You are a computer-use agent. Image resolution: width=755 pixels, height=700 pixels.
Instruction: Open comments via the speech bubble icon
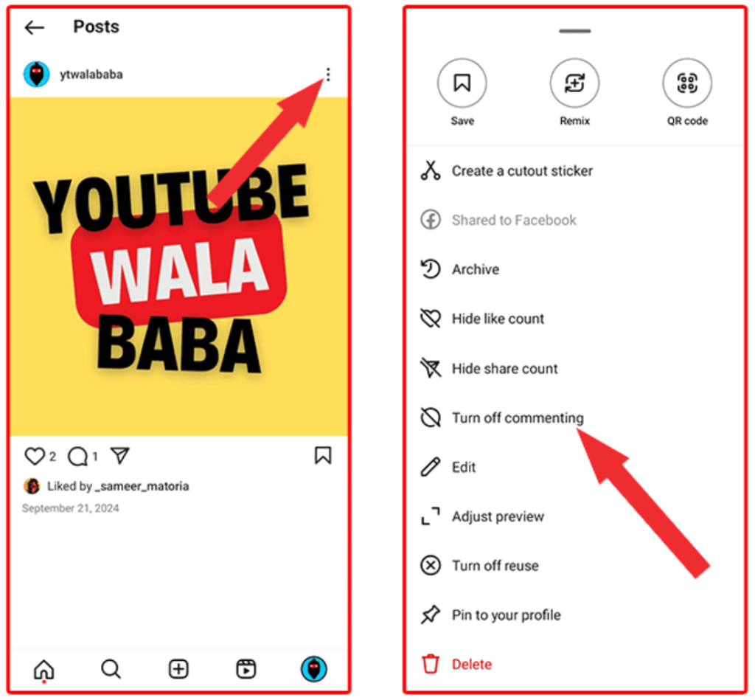77,457
